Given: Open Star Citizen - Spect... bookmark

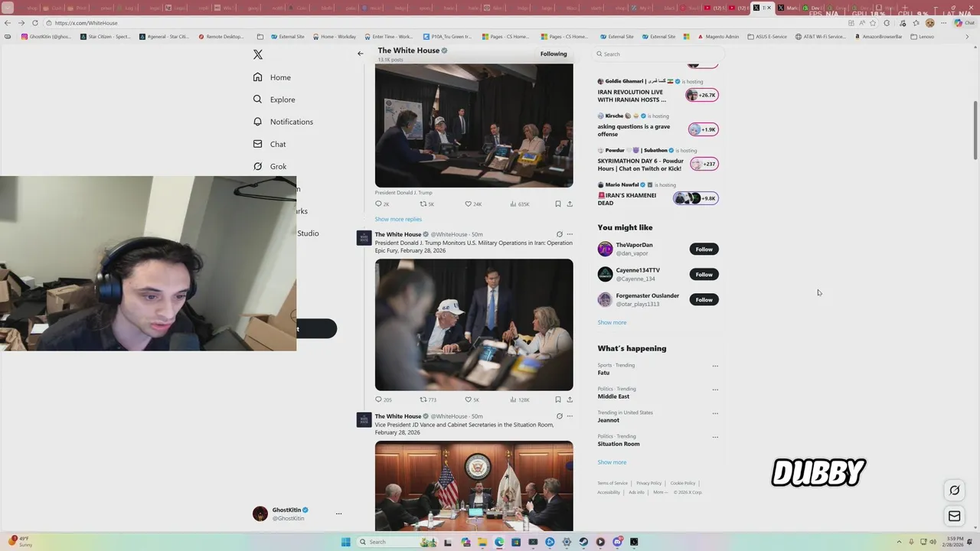Looking at the screenshot, I should click(106, 37).
